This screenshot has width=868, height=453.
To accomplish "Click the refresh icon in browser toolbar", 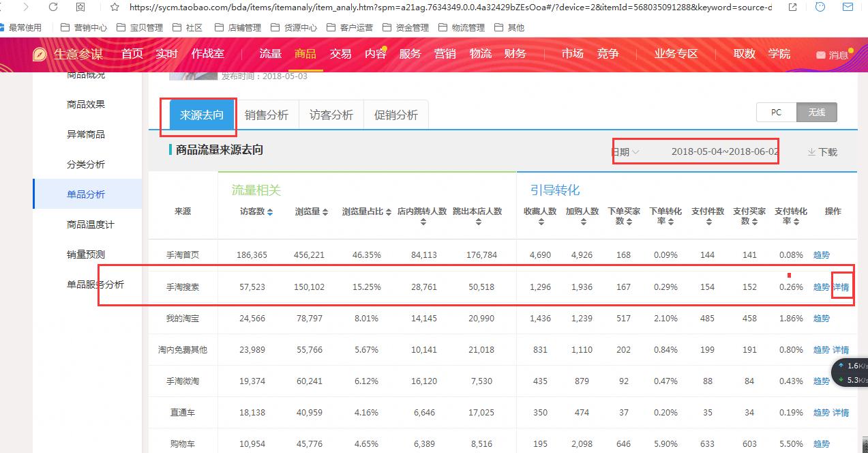I will [53, 8].
